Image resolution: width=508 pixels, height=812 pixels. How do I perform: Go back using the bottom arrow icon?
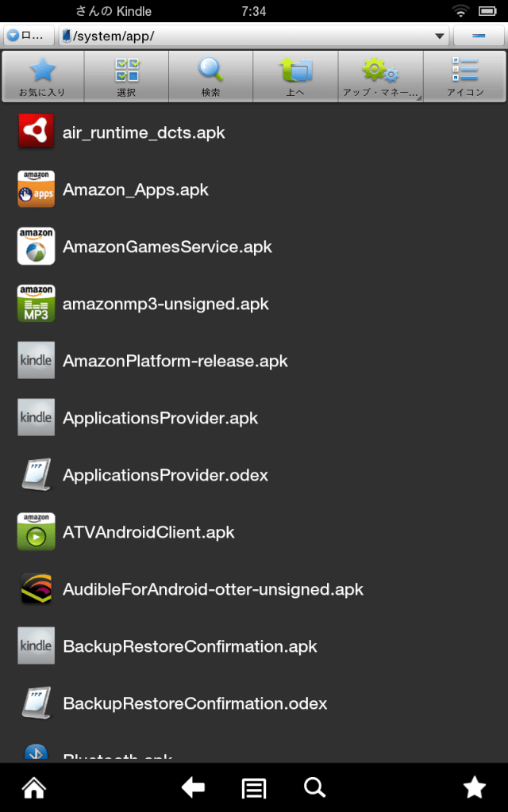point(192,787)
